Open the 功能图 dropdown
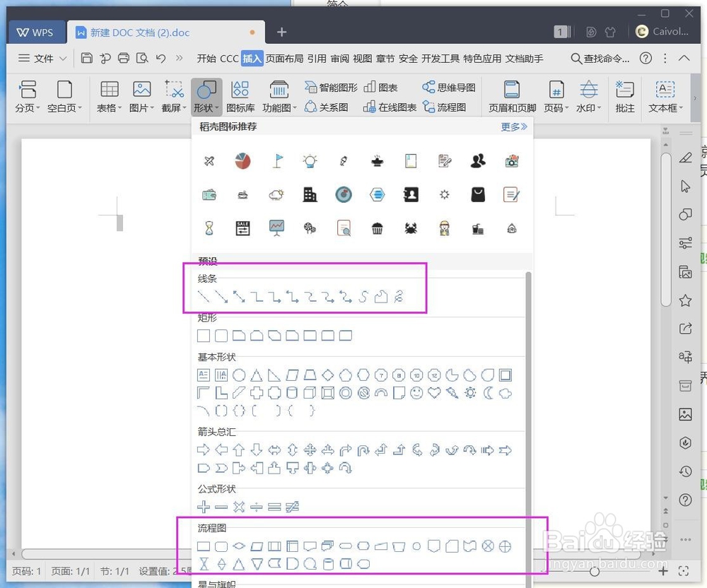The image size is (707, 588). pos(279,96)
